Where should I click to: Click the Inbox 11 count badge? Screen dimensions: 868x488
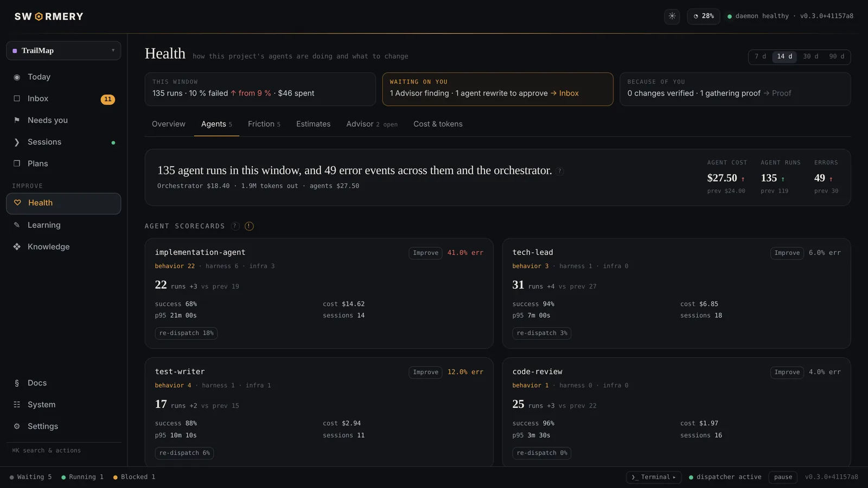click(108, 99)
